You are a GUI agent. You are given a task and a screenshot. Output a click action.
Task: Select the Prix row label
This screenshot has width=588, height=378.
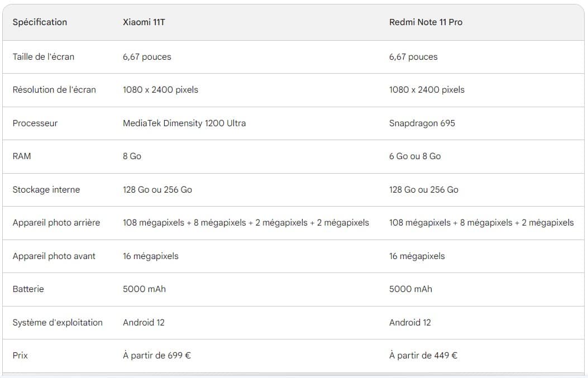point(20,355)
